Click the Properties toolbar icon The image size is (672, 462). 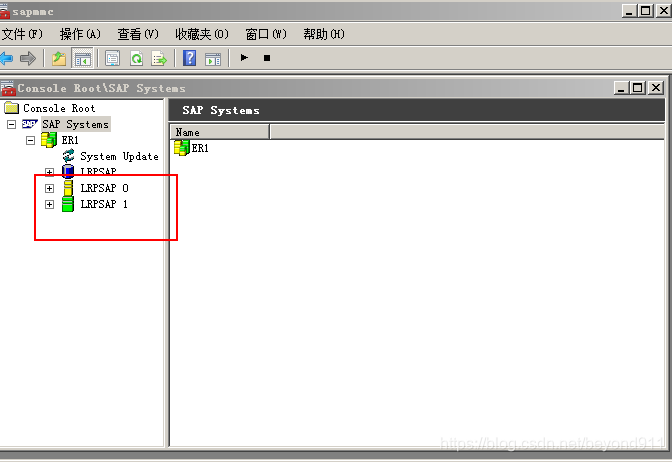point(112,58)
